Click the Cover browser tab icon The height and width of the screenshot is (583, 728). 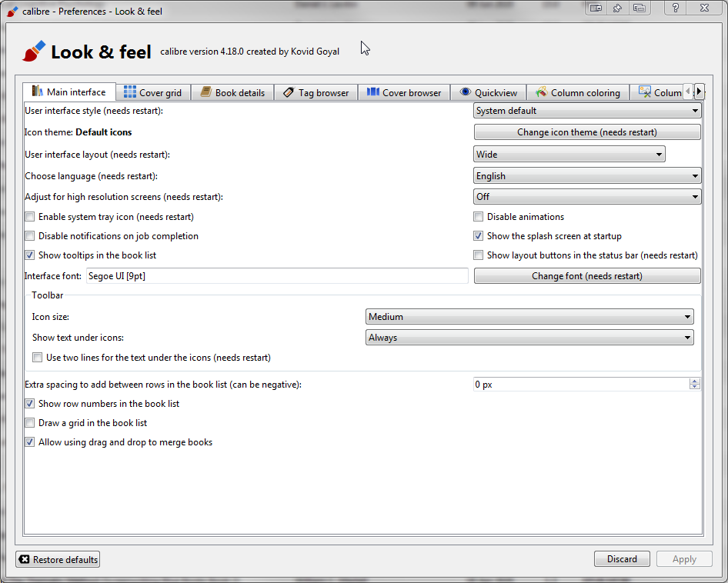[x=372, y=92]
